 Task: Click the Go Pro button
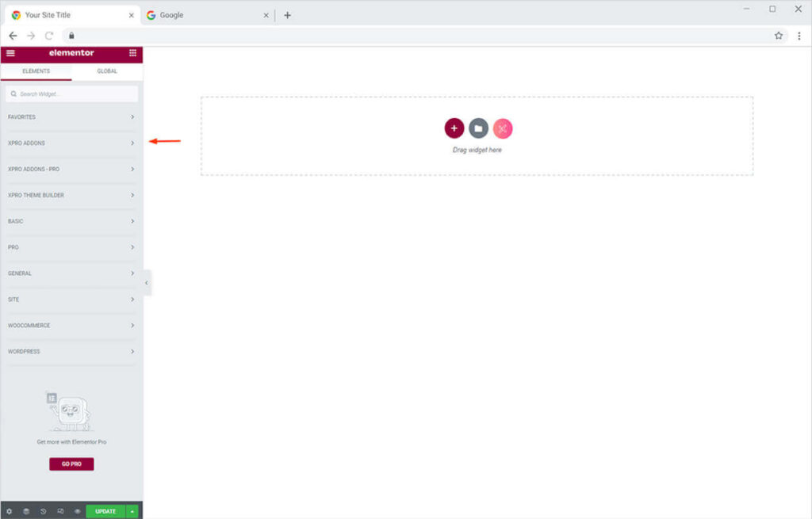pyautogui.click(x=71, y=464)
